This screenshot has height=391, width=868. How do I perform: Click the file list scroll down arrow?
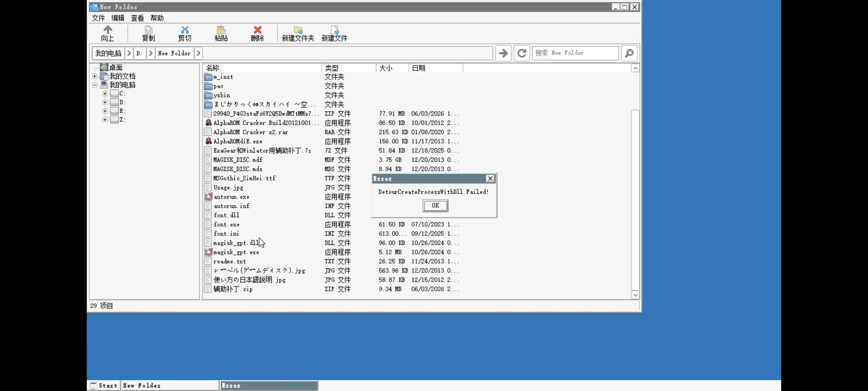[x=635, y=295]
